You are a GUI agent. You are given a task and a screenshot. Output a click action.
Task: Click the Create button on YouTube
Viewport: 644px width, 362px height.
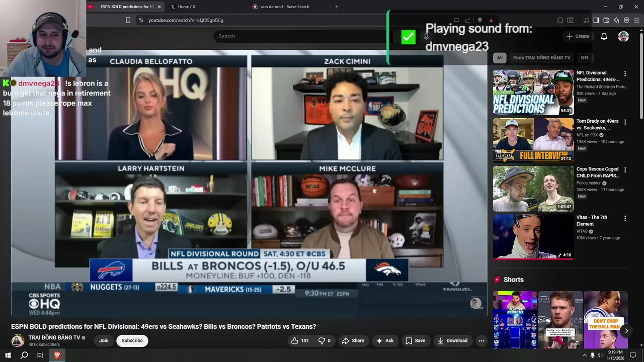[578, 36]
